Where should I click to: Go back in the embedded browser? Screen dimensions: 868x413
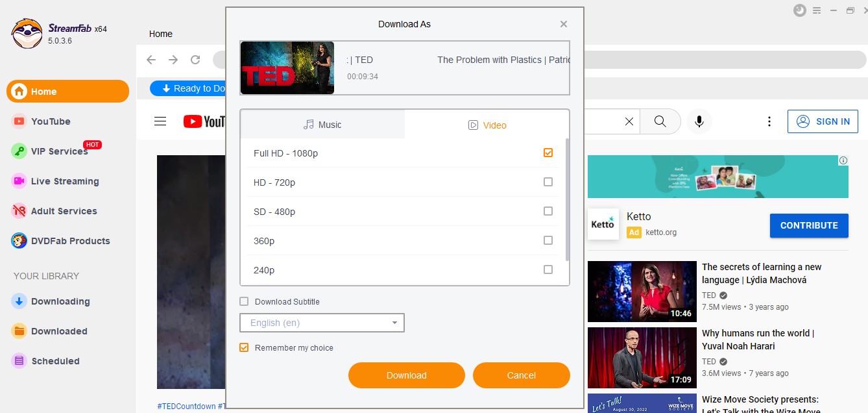click(151, 60)
